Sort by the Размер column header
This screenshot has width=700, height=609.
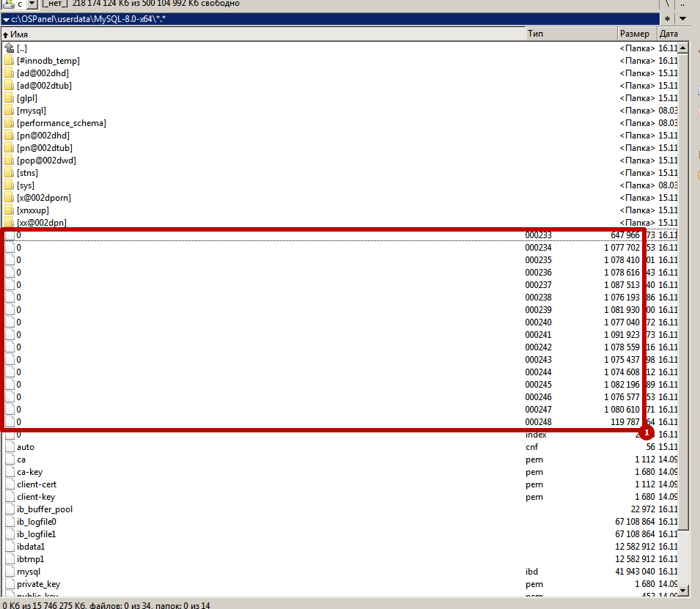point(637,34)
